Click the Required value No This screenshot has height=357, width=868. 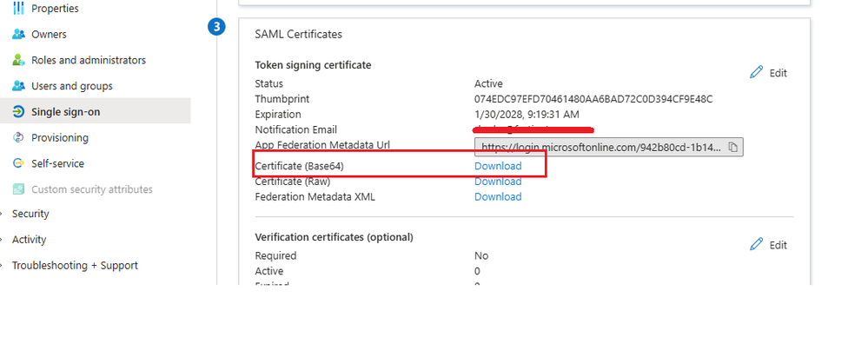tap(481, 255)
